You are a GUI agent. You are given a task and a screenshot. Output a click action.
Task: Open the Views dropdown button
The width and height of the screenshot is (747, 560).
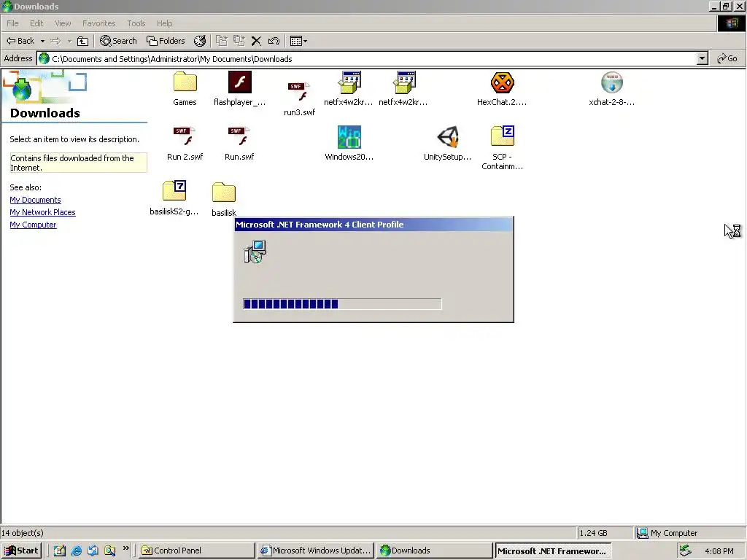click(298, 41)
